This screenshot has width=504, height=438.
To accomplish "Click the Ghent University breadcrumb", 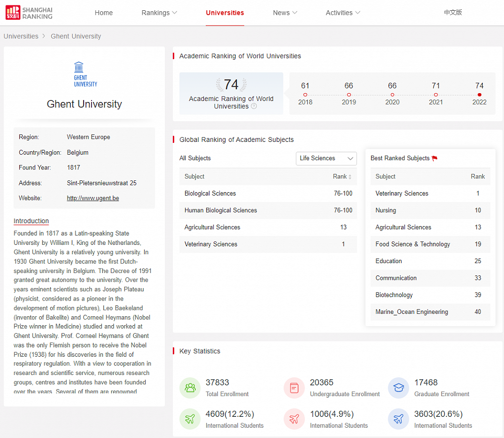I will point(76,36).
